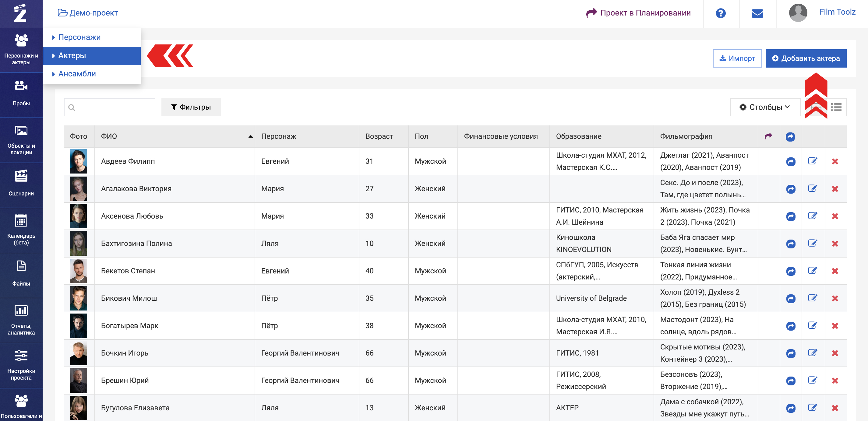Open the mail envelope icon
The image size is (868, 421).
pyautogui.click(x=757, y=13)
